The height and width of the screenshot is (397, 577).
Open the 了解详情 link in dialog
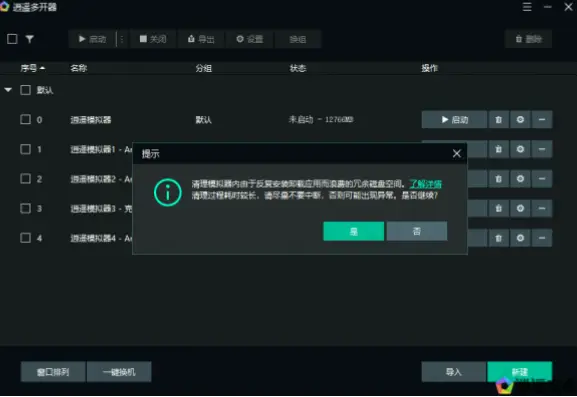(x=425, y=184)
